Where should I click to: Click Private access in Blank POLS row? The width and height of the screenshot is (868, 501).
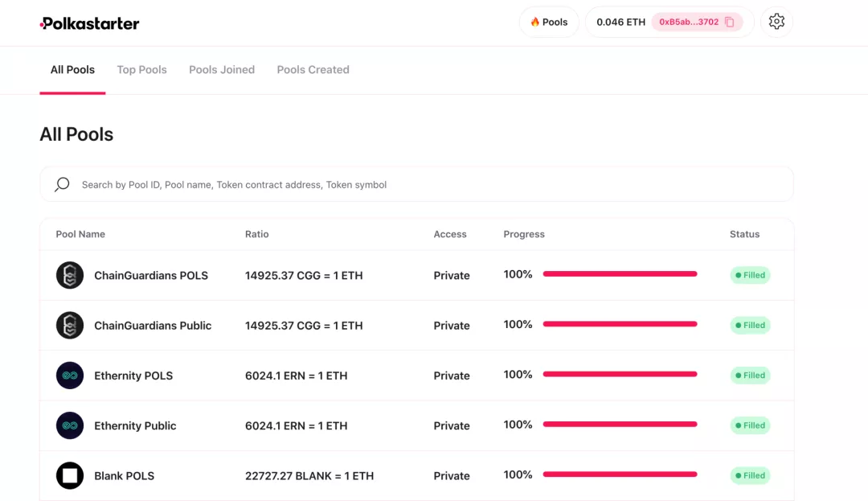452,476
